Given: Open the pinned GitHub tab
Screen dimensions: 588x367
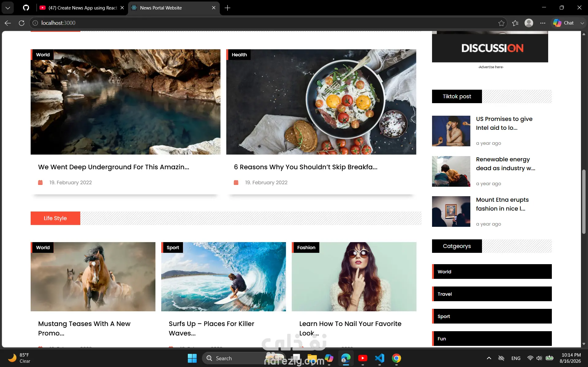Looking at the screenshot, I should point(26,8).
